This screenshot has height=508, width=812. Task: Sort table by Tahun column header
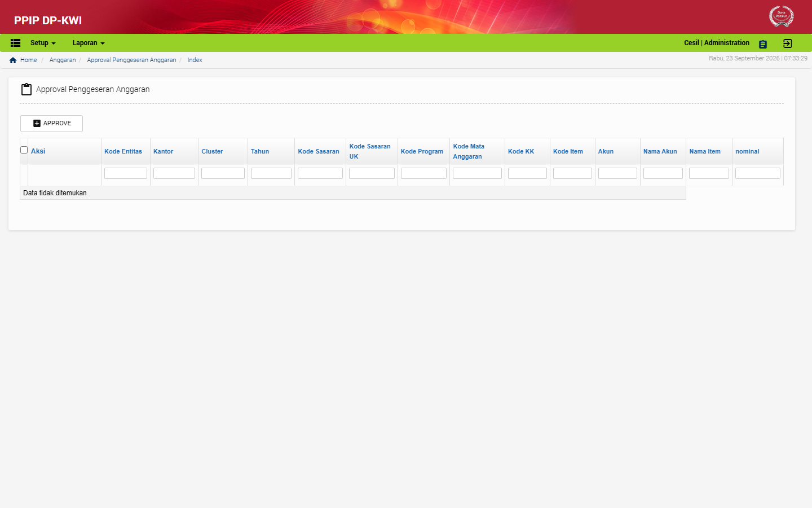(x=260, y=151)
